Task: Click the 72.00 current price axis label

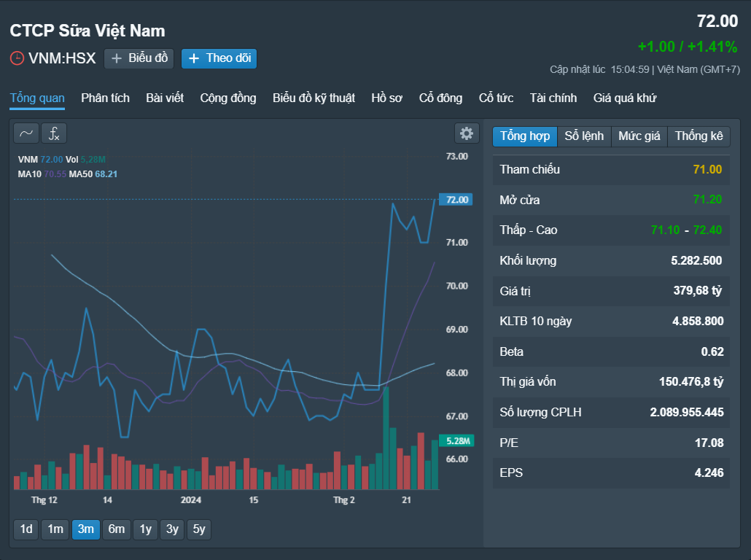Action: (x=456, y=199)
